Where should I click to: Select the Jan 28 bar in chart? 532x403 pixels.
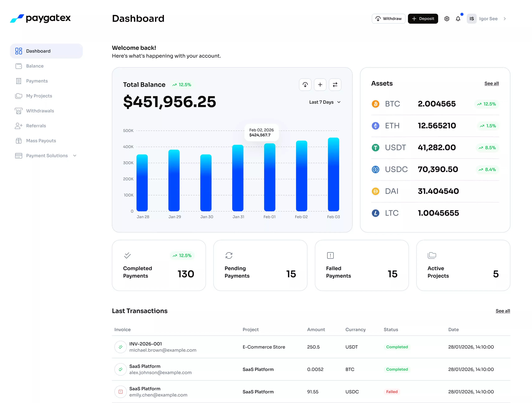[142, 183]
